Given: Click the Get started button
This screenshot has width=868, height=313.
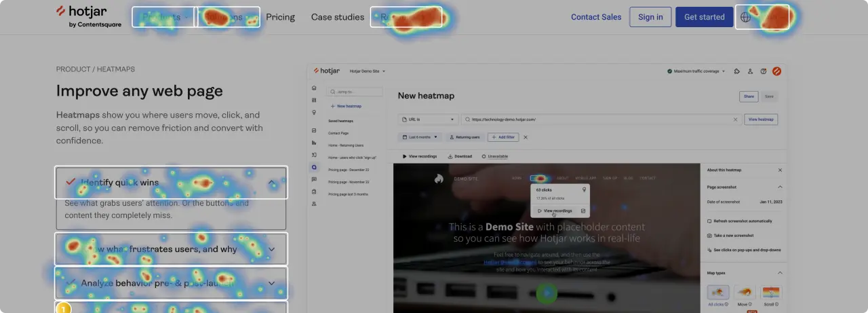Looking at the screenshot, I should click(705, 17).
